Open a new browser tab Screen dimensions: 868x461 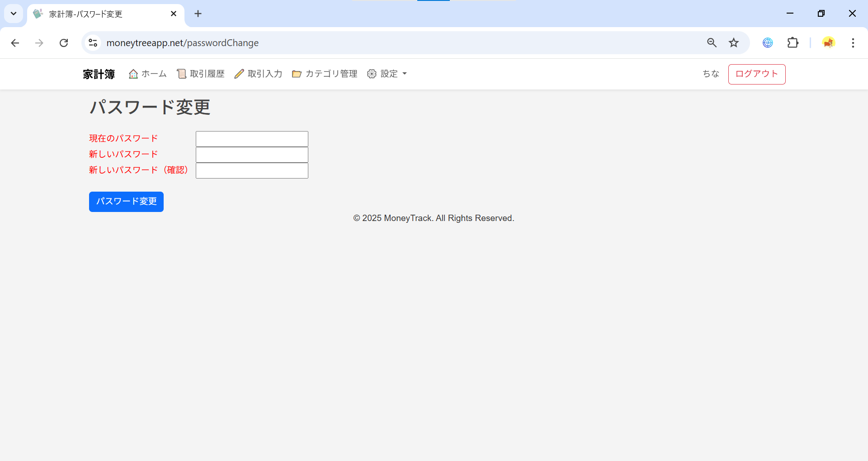(x=198, y=14)
